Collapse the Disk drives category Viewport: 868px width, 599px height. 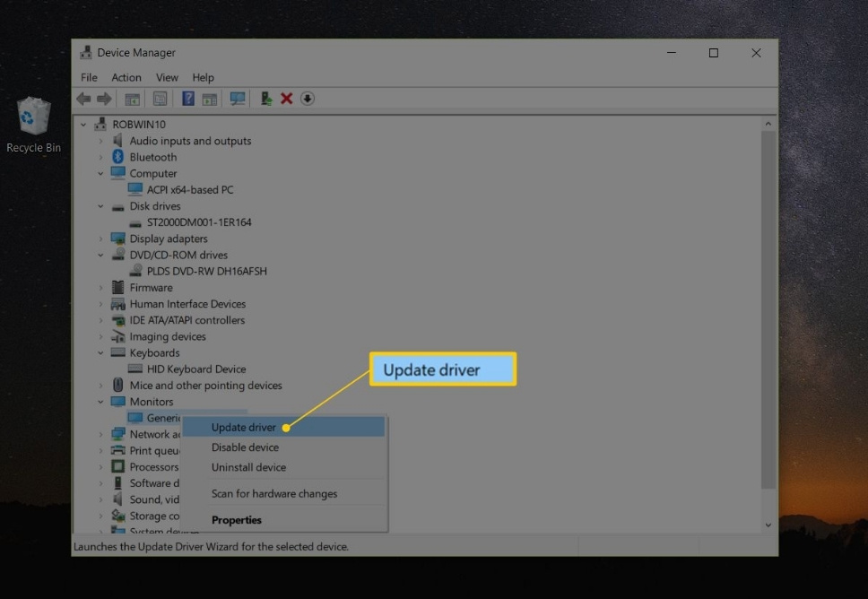tap(101, 206)
